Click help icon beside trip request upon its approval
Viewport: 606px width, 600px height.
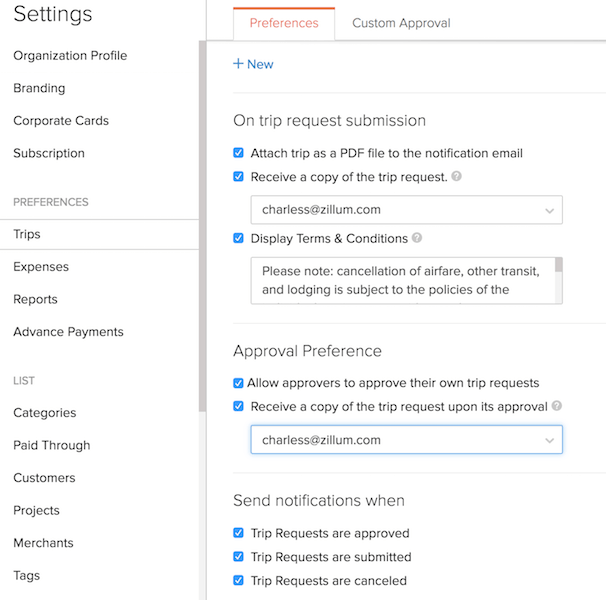(557, 406)
